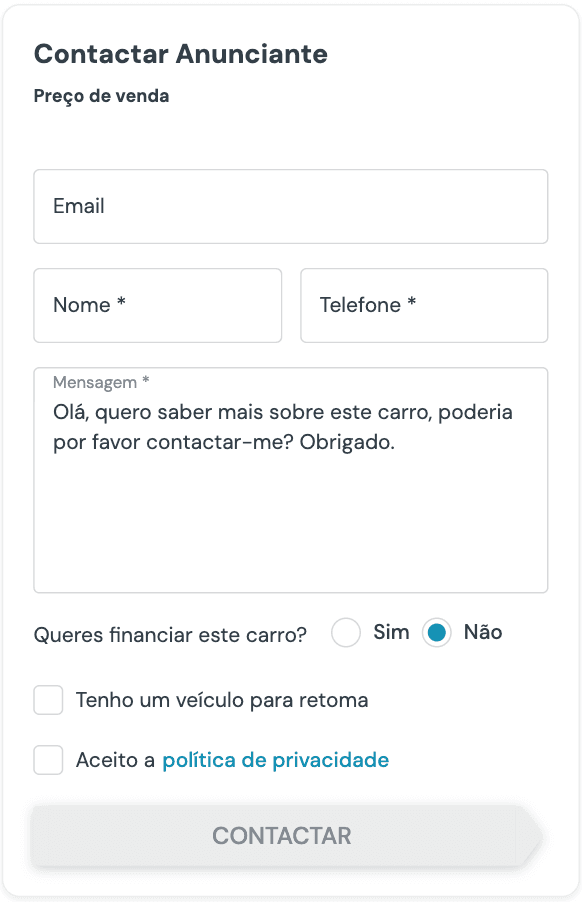The width and height of the screenshot is (582, 902).
Task: Submit the form via CONTACTAR
Action: coord(282,835)
